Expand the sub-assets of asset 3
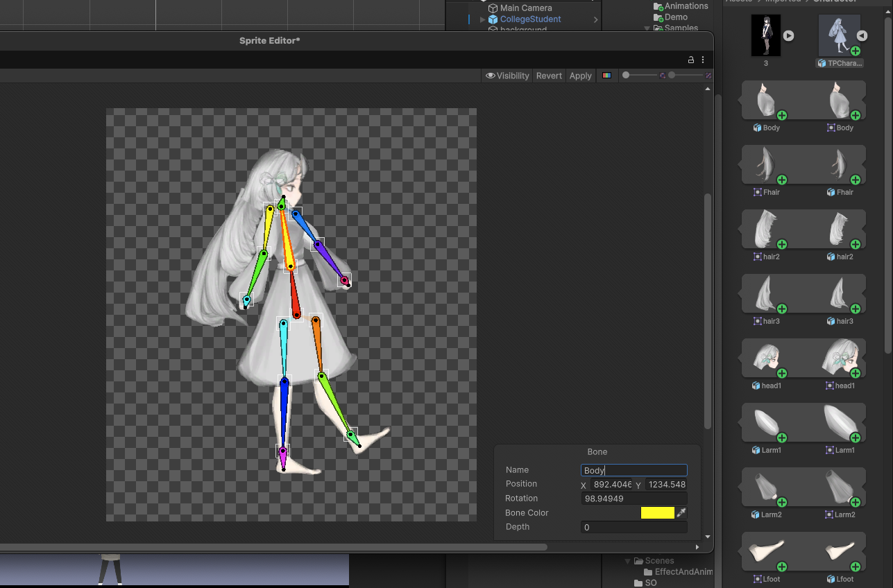Viewport: 893px width, 588px height. [x=789, y=35]
